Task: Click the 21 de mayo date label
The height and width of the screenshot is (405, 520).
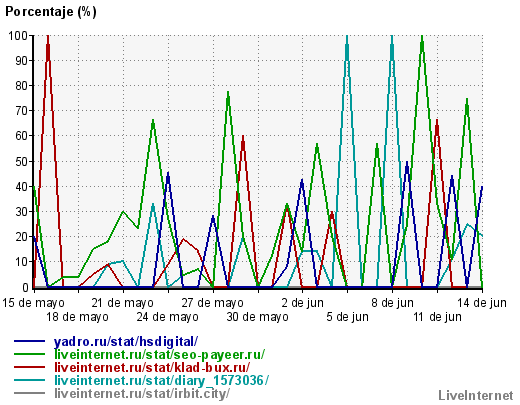Action: click(x=123, y=303)
